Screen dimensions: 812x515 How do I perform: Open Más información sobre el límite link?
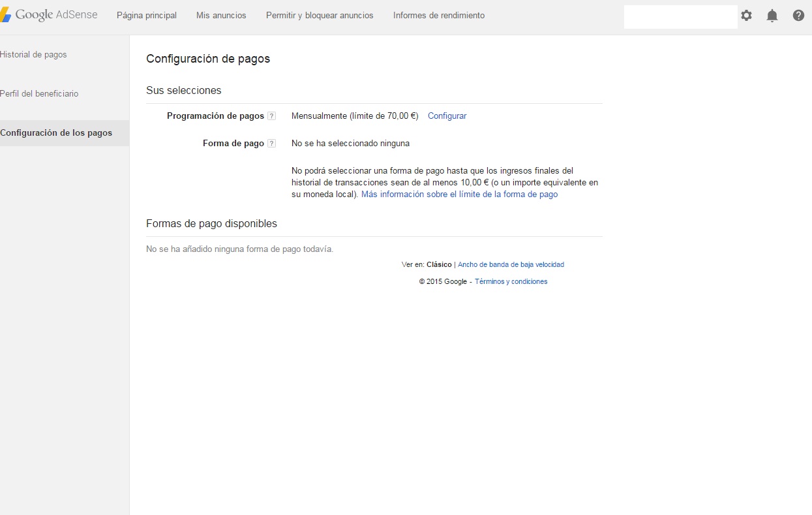459,195
